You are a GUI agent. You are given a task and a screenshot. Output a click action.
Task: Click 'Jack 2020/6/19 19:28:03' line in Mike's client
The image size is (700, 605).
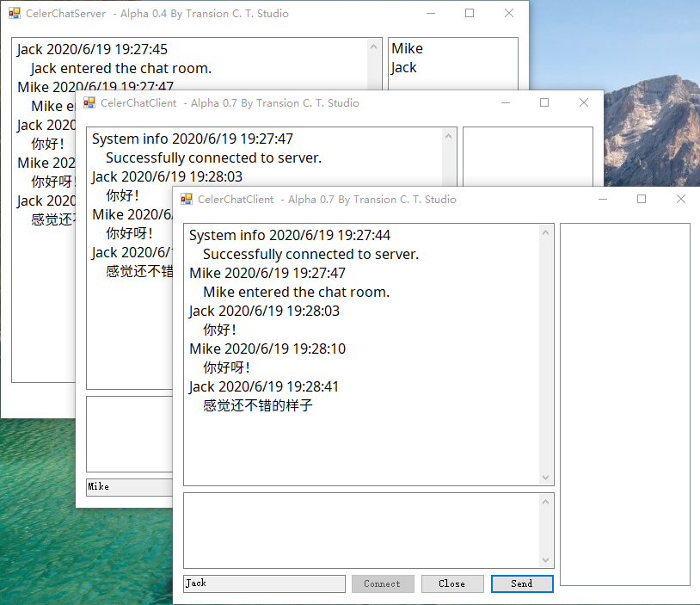pos(167,177)
